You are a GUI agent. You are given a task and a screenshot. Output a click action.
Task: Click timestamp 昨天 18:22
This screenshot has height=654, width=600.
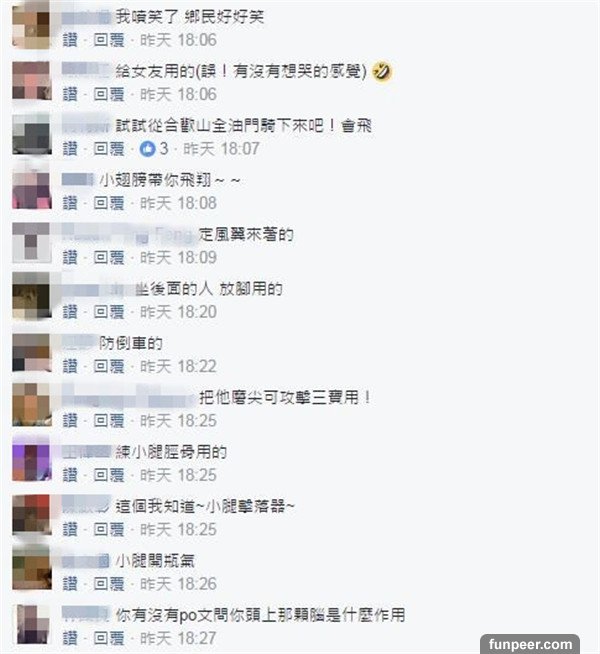tap(178, 367)
